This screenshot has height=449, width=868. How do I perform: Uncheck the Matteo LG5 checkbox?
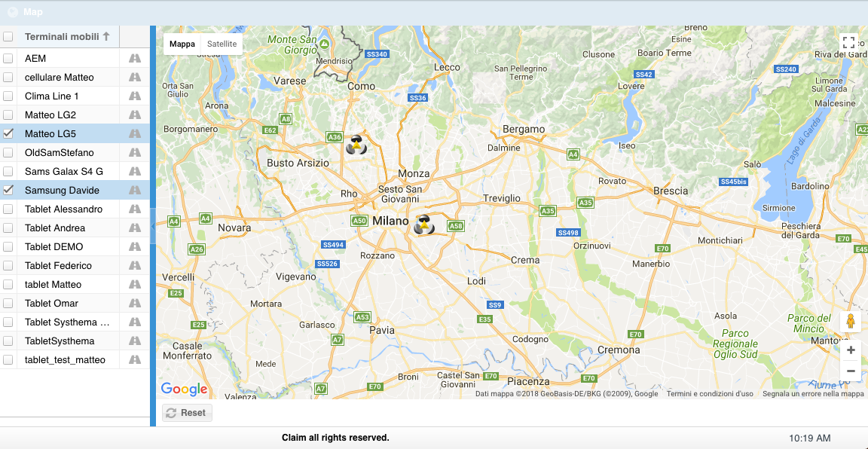8,133
